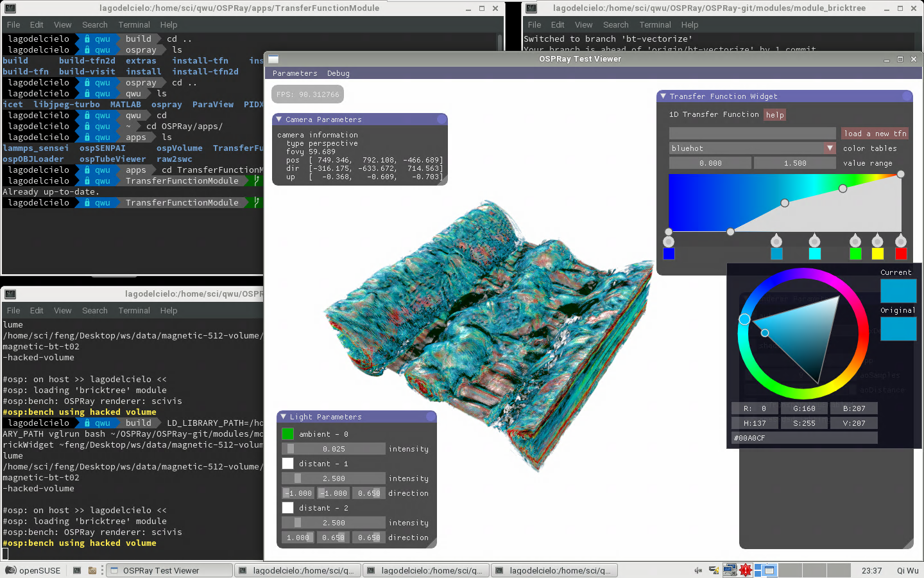Collapse the Transfer Function Widget panel
The image size is (924, 578).
[x=663, y=96]
